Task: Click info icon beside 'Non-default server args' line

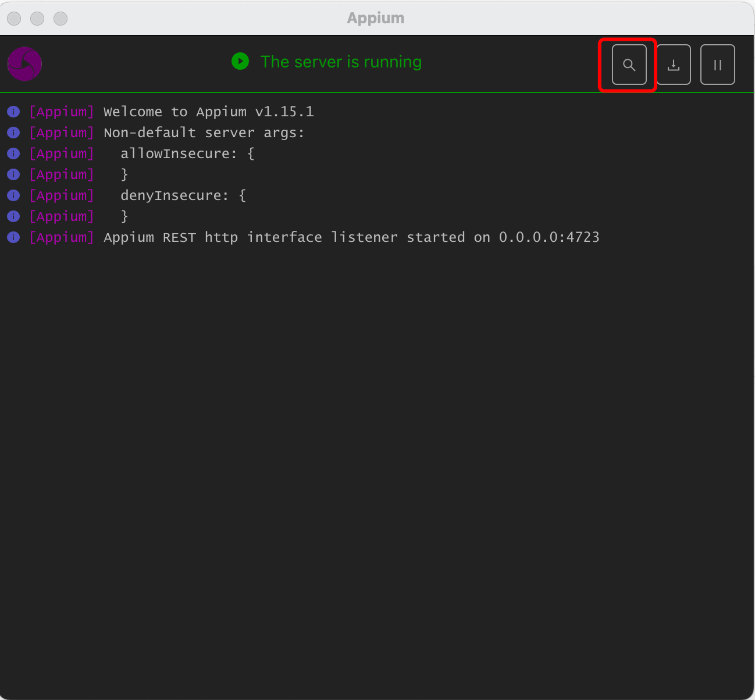Action: [x=13, y=133]
